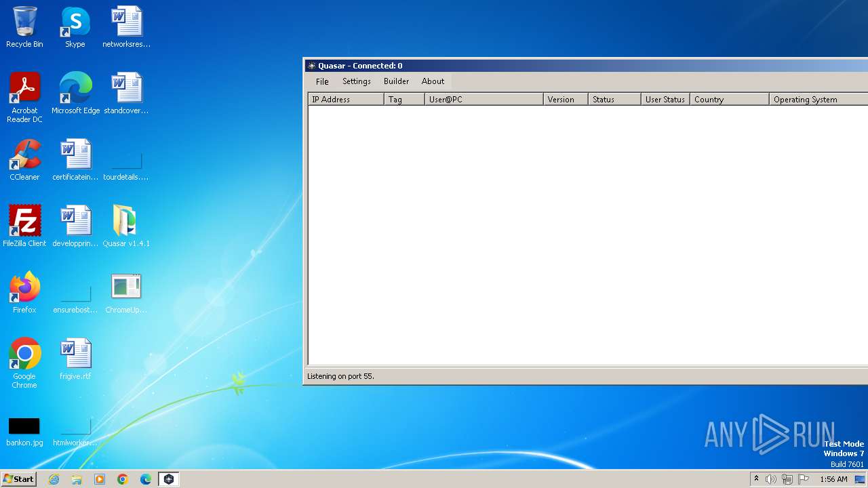Viewport: 868px width, 488px height.
Task: Launch Chrome from the taskbar
Action: 123,479
